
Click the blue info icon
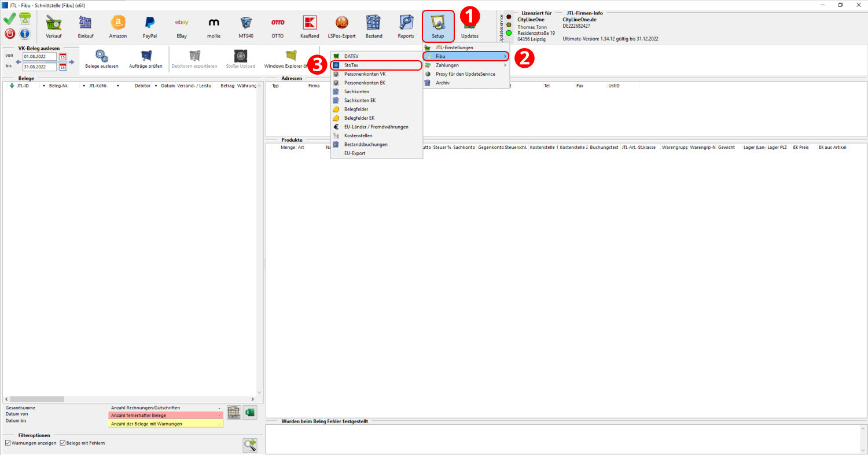(x=25, y=34)
